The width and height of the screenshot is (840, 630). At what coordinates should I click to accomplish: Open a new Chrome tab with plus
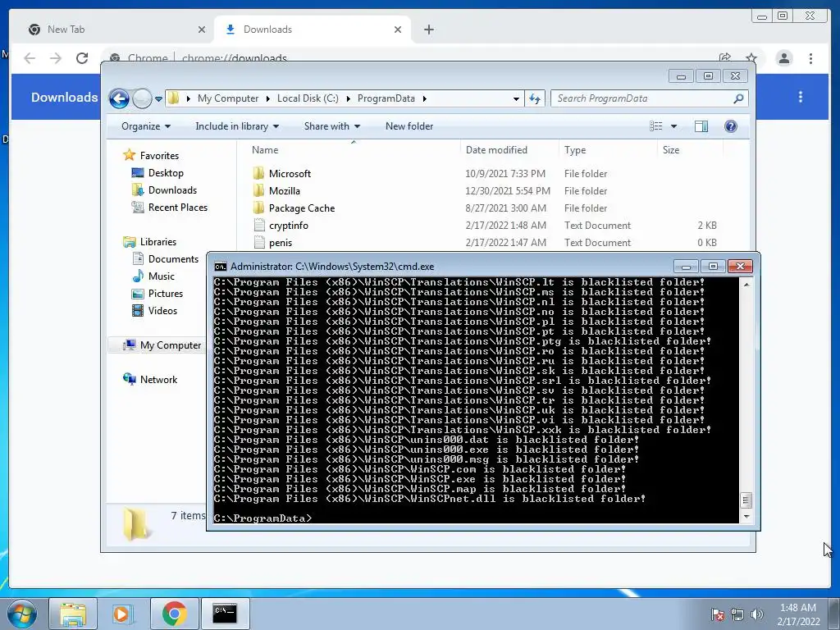(428, 30)
